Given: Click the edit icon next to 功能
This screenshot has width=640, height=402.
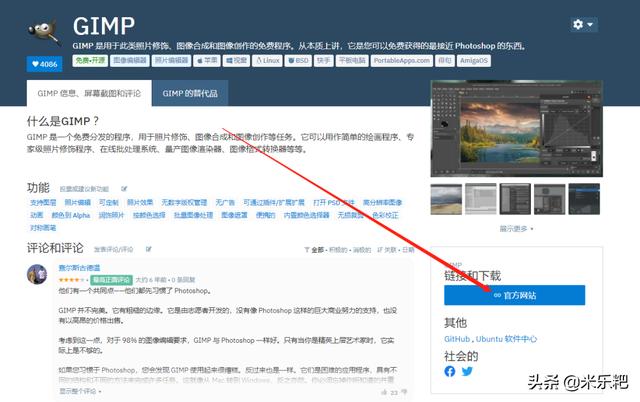Looking at the screenshot, I should coord(124,189).
